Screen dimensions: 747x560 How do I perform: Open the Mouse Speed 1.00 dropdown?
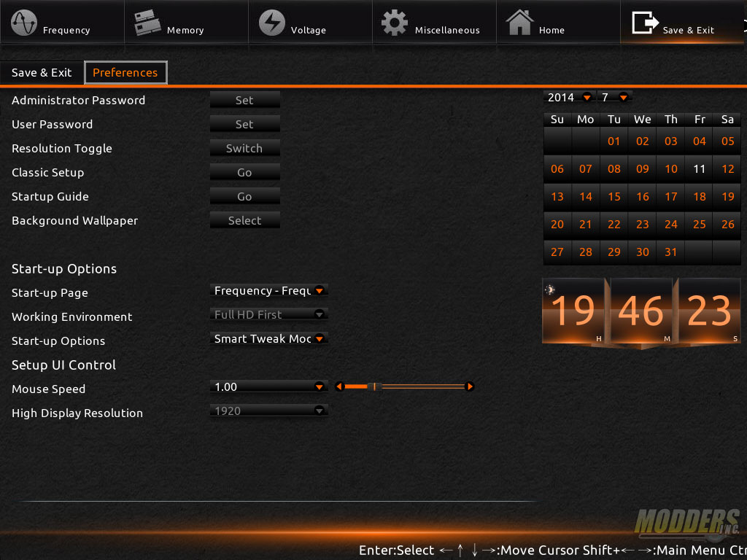point(268,386)
